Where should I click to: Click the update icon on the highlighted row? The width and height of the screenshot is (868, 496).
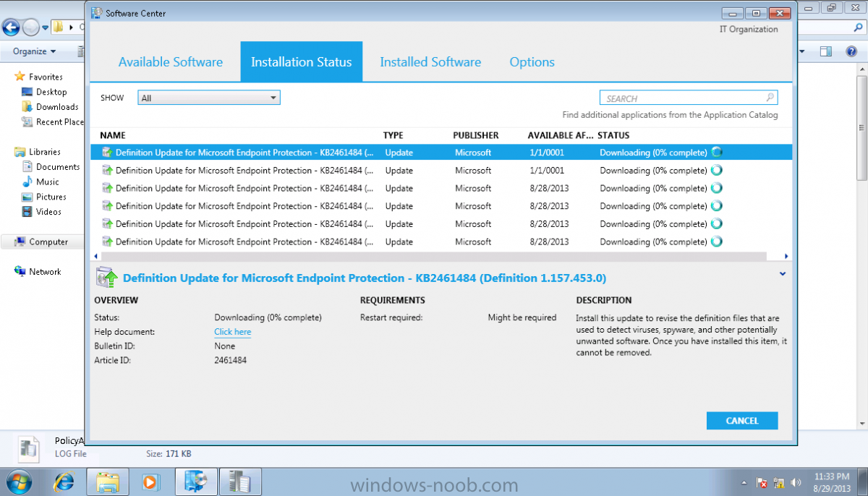pos(107,153)
